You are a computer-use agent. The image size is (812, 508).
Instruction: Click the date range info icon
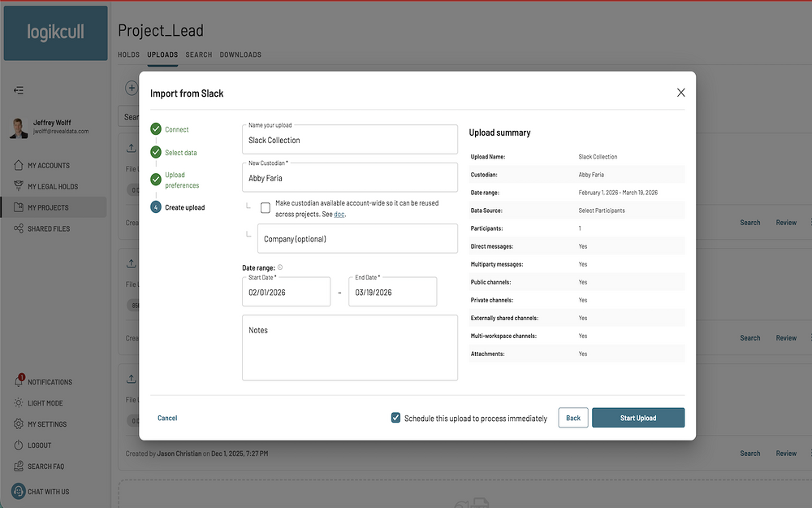280,267
